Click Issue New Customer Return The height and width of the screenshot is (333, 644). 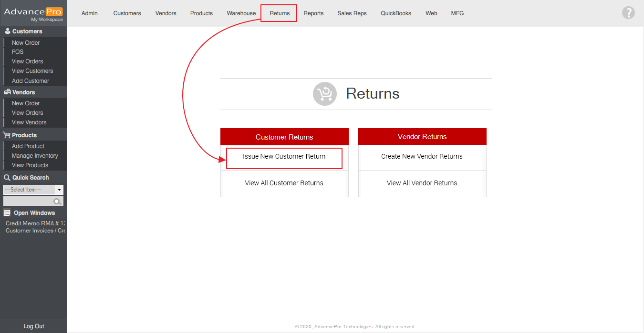click(x=284, y=157)
